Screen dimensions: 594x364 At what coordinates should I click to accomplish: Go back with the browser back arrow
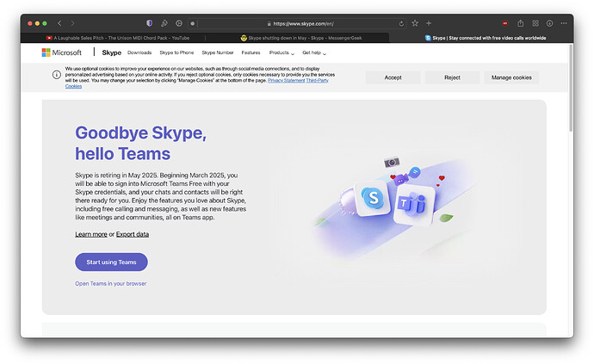(59, 23)
